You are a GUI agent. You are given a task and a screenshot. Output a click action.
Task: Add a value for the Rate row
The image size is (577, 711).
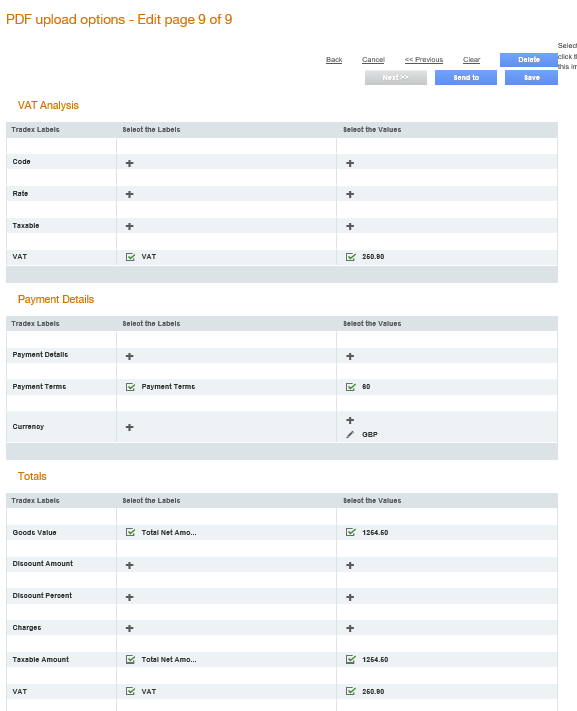(x=350, y=195)
